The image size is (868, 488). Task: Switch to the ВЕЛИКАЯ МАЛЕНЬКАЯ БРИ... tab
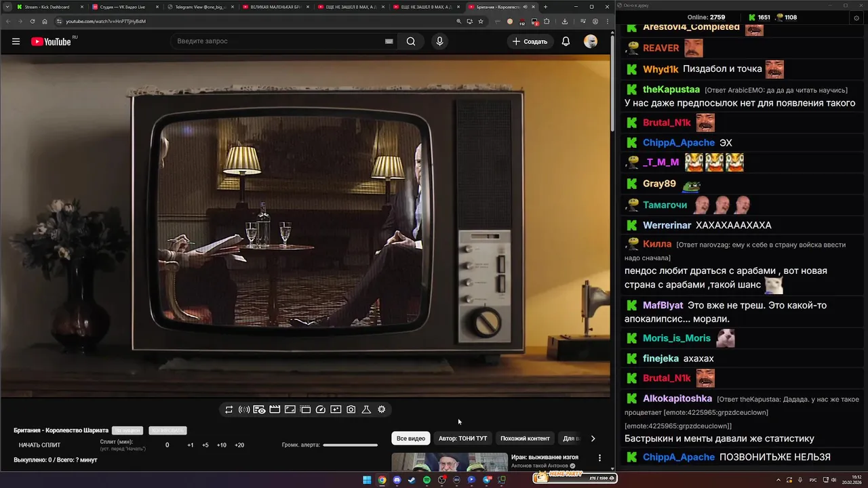276,7
